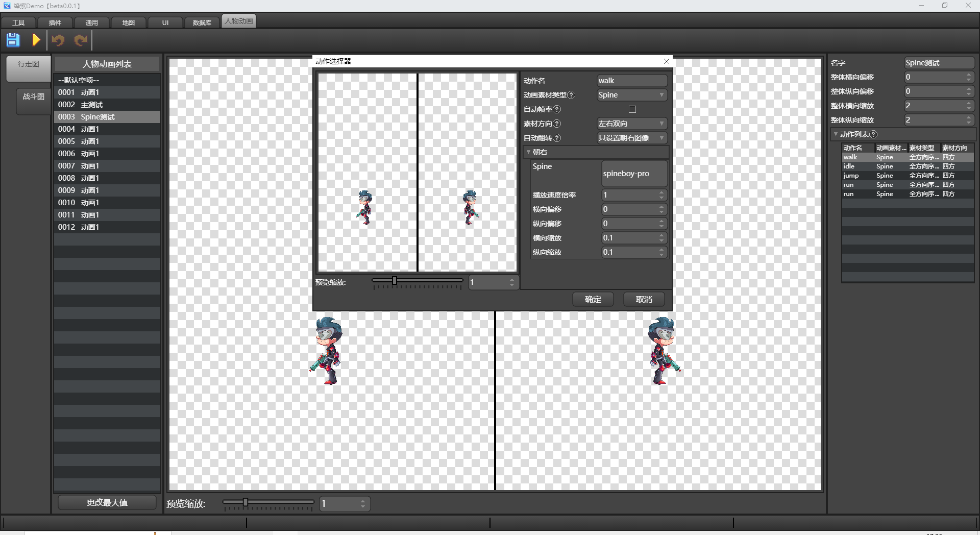
Task: Click help icon beside 自动翻转
Action: pyautogui.click(x=557, y=138)
